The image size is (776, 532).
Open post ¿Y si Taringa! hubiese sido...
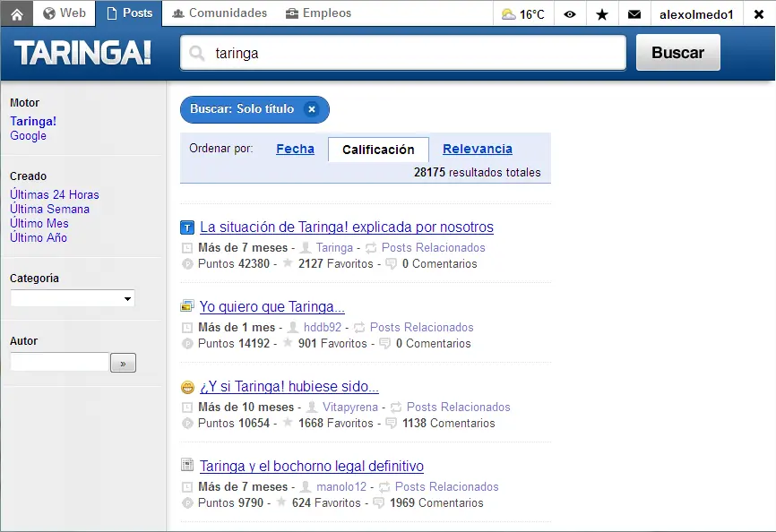tap(289, 386)
